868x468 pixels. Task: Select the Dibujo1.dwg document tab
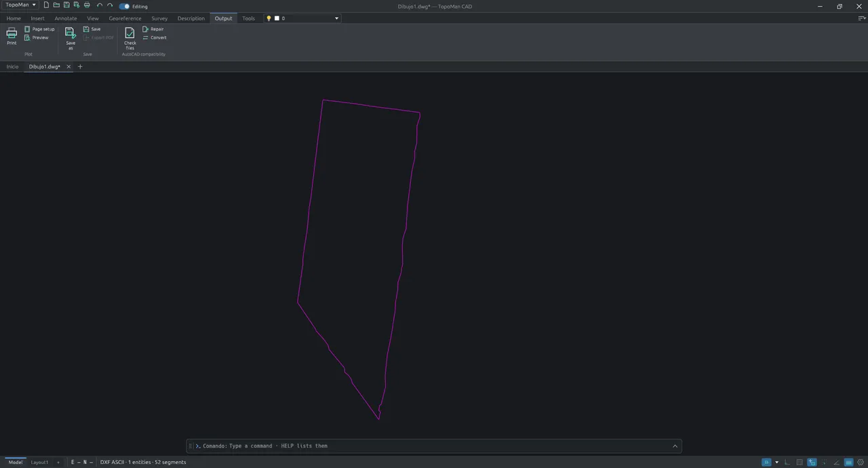[45, 66]
